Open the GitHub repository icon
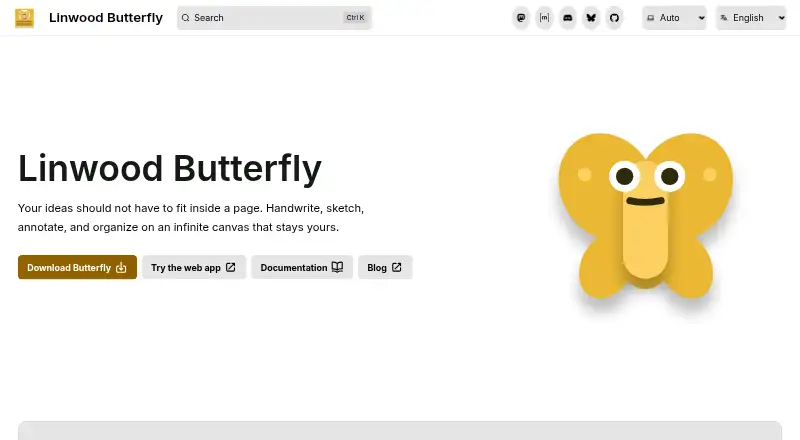The height and width of the screenshot is (440, 800). tap(614, 18)
